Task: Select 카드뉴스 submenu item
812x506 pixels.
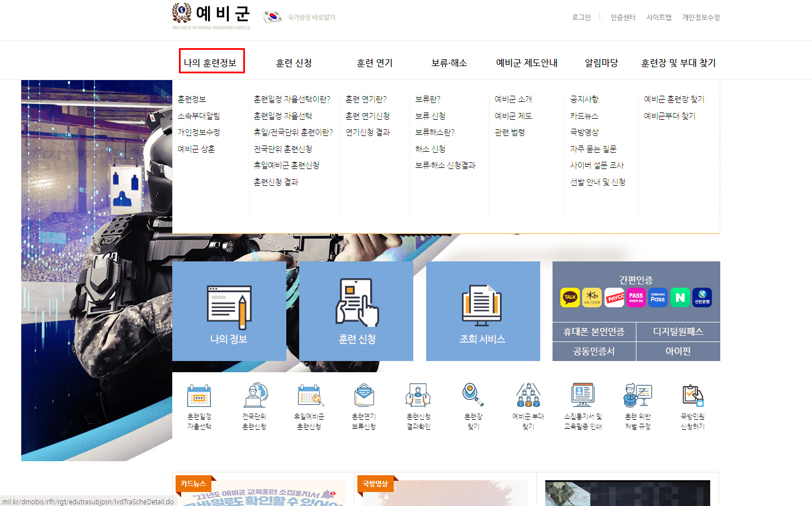Action: coord(584,116)
